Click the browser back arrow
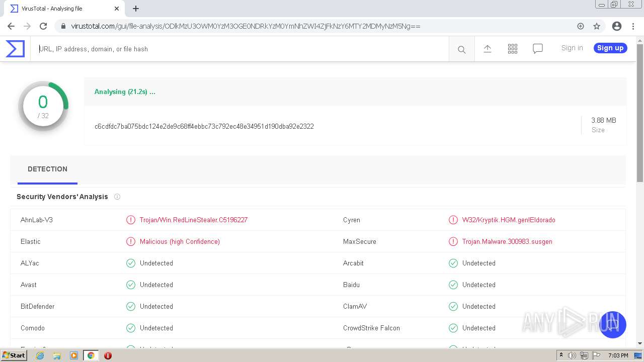 [11, 26]
